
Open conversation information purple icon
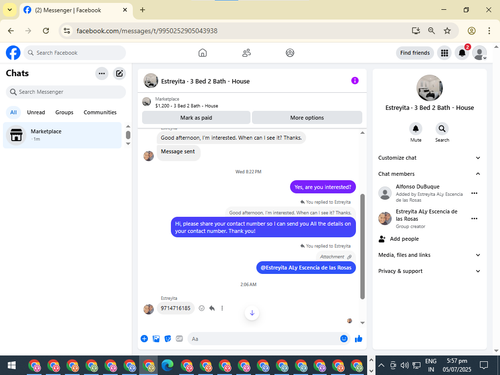(x=355, y=81)
